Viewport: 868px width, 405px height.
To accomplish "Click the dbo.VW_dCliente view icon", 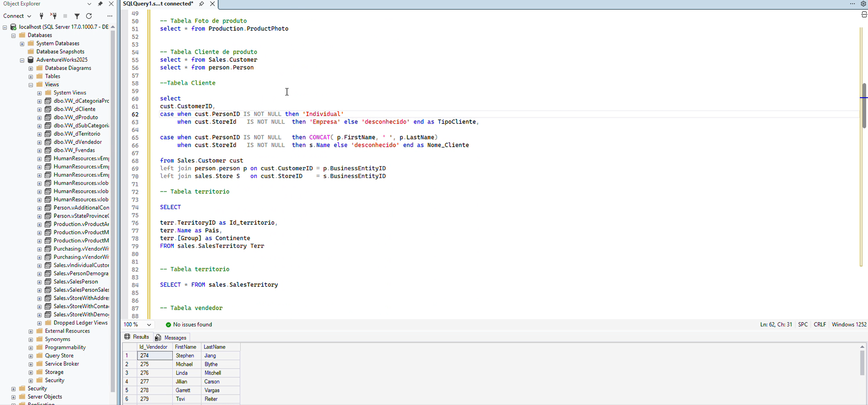I will click(x=48, y=109).
